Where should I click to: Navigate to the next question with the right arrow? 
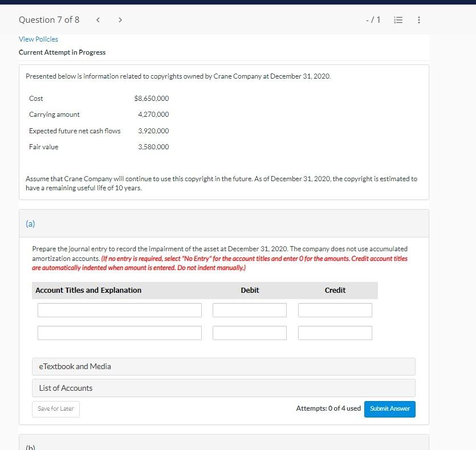120,19
